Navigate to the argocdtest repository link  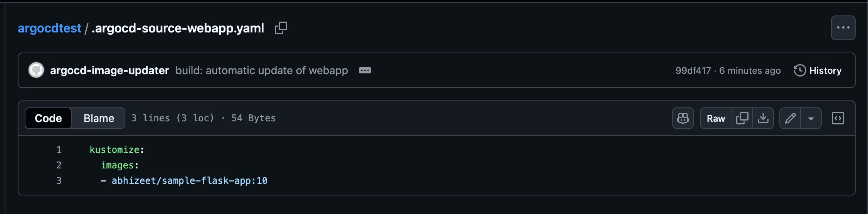pos(49,28)
